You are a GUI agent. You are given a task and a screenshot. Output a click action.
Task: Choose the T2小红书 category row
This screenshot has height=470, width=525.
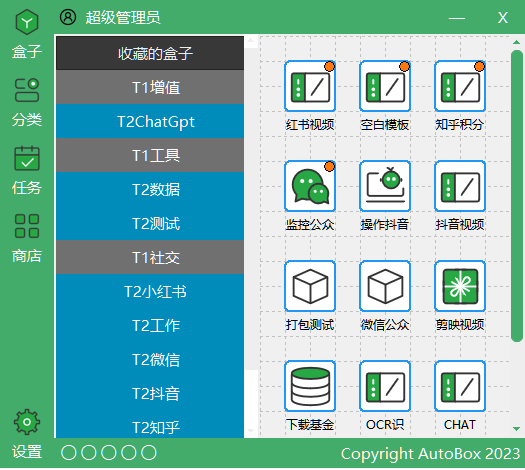pos(150,292)
